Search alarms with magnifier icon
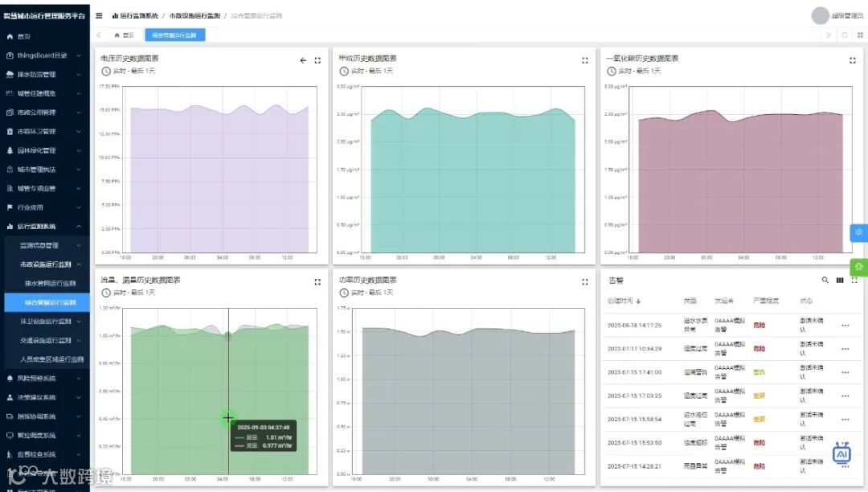 click(x=825, y=280)
